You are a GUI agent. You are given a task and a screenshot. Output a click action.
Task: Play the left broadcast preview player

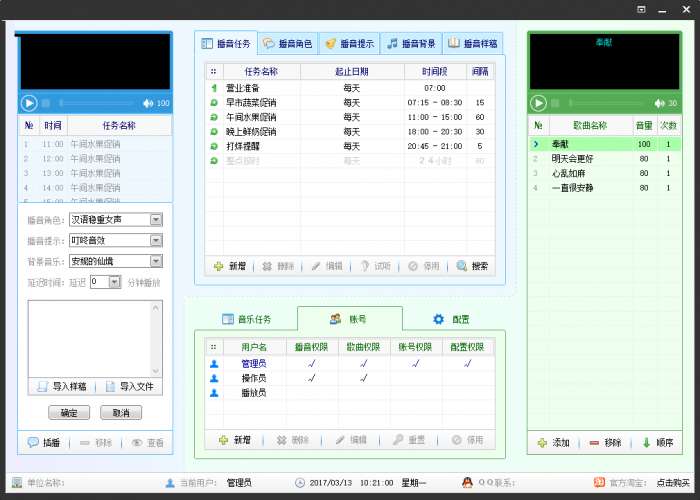[x=29, y=103]
